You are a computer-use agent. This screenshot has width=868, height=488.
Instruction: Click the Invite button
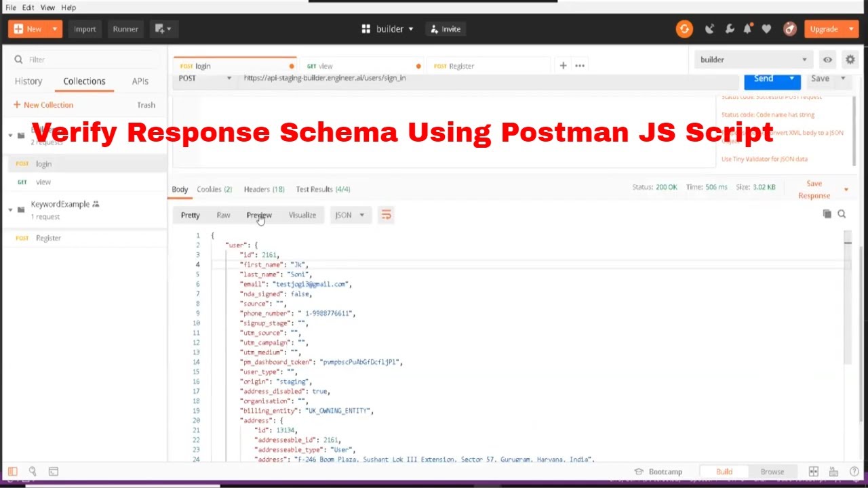(446, 29)
